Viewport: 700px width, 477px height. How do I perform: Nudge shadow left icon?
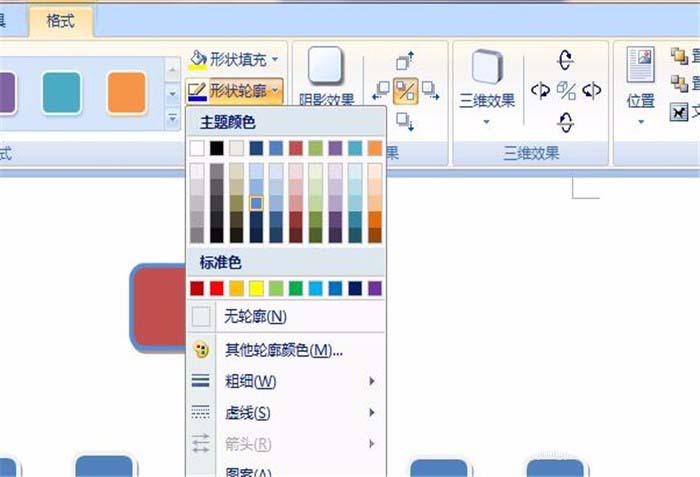(381, 91)
